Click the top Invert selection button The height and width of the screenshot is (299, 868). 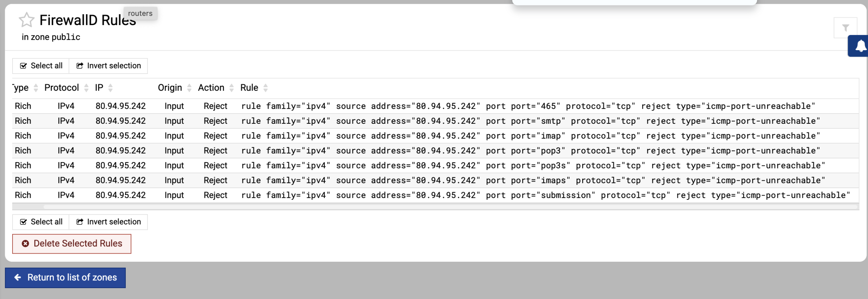coord(108,66)
